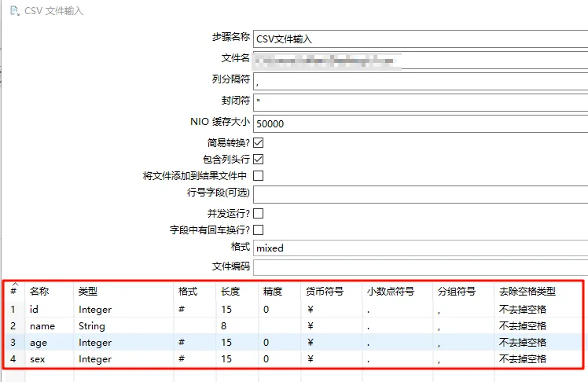Viewport: 588px width, 382px height.
Task: Edit the 列分隔符 field
Action: pos(420,82)
